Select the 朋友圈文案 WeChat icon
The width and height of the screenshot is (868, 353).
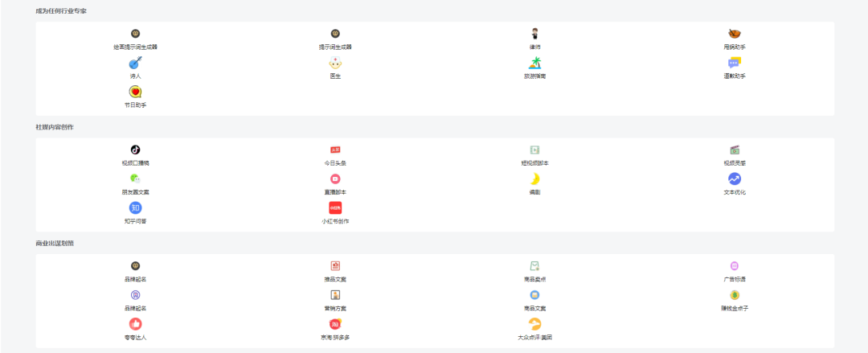tap(136, 179)
